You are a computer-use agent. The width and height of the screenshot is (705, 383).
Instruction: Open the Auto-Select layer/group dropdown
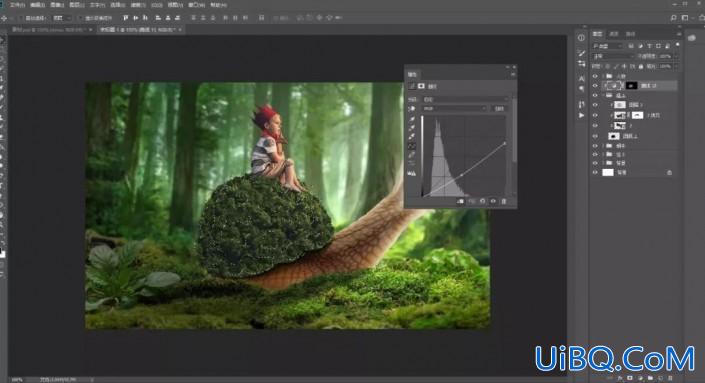click(62, 18)
